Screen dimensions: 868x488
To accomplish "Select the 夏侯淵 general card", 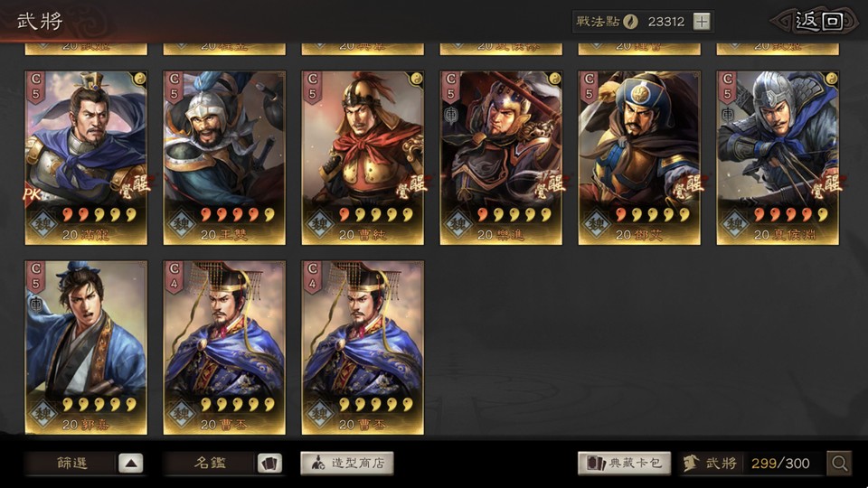I will click(778, 157).
